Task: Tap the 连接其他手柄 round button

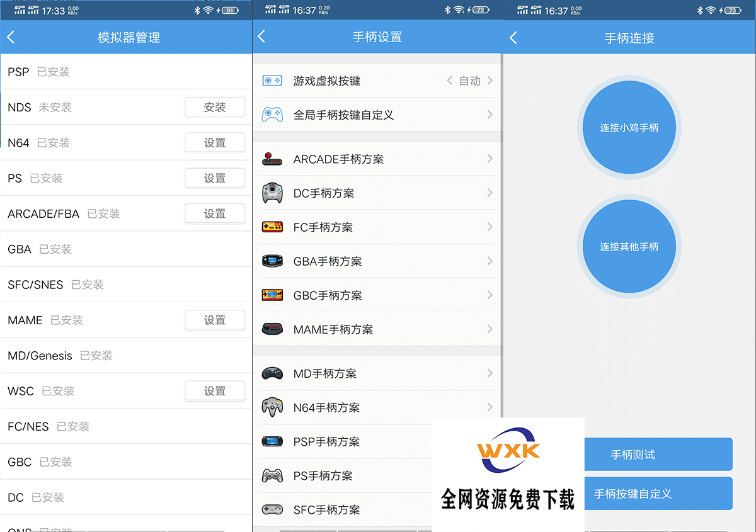Action: pyautogui.click(x=629, y=247)
